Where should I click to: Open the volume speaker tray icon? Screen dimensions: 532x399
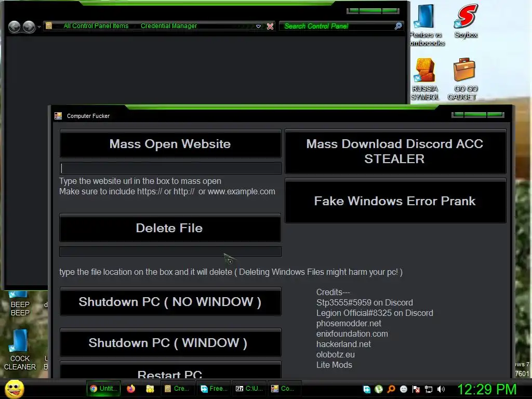click(x=441, y=389)
